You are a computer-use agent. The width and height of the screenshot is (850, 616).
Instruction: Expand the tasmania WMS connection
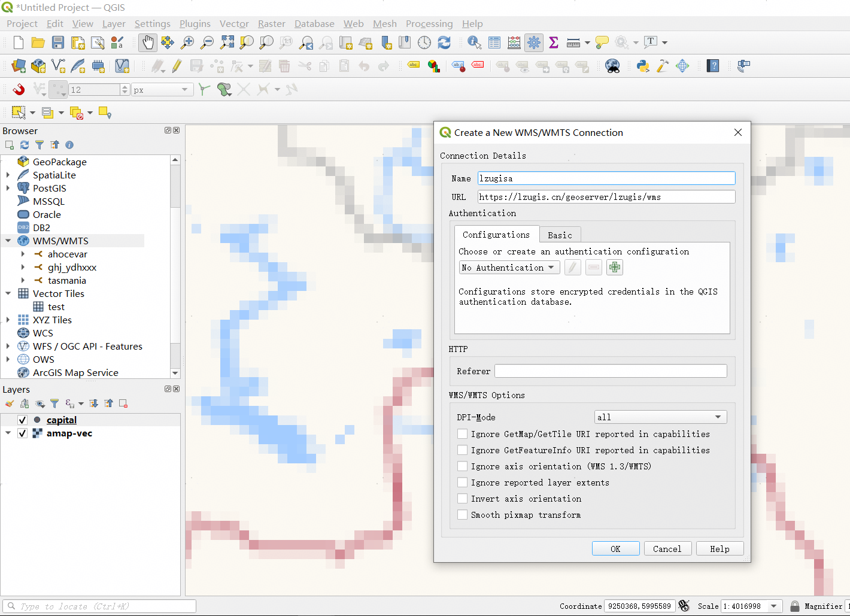23,281
